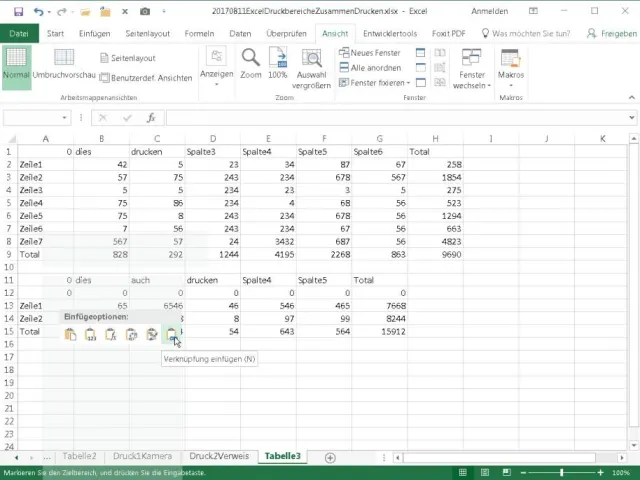Choose the paste values (123) option
This screenshot has width=640, height=480.
[91, 335]
